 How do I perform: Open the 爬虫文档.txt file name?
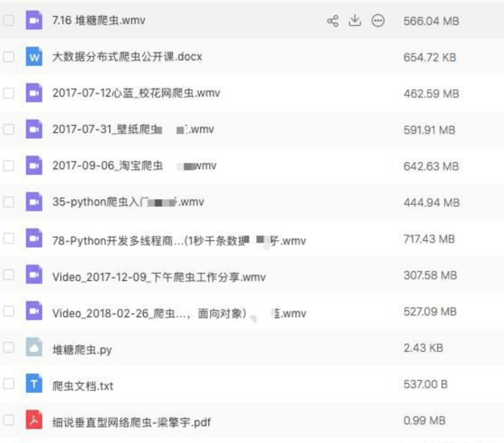83,386
